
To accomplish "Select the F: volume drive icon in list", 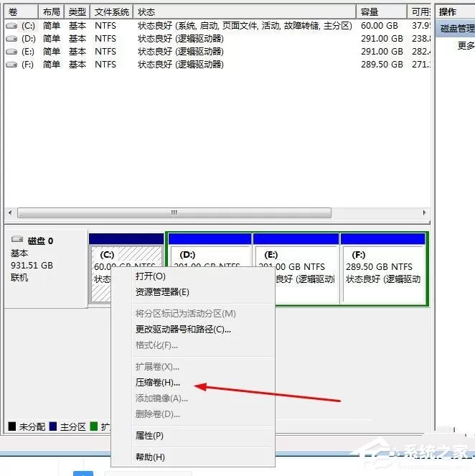I will coord(11,65).
